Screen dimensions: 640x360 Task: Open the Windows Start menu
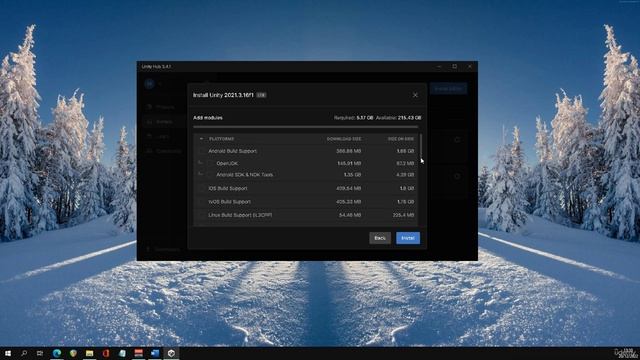pos(8,353)
